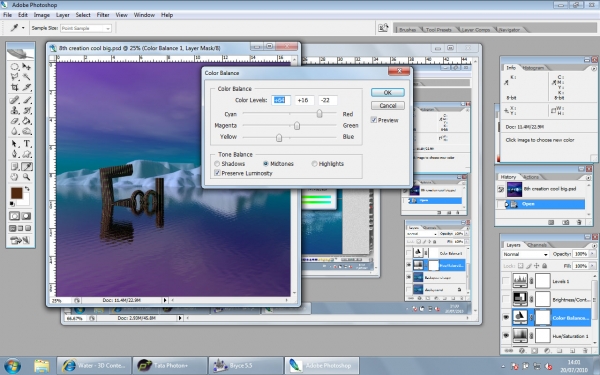Click the first Color Levels input field

(281, 100)
